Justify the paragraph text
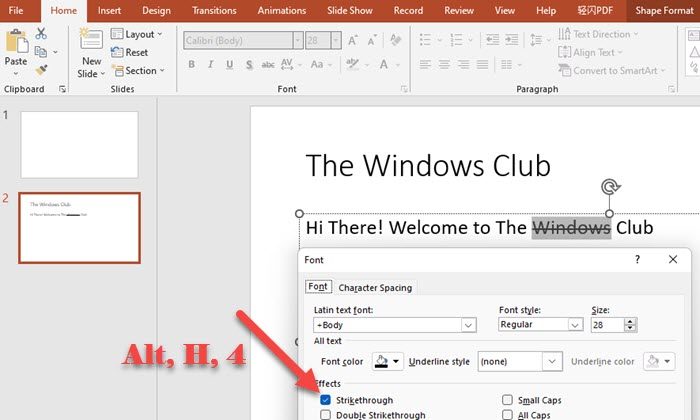 (x=483, y=65)
